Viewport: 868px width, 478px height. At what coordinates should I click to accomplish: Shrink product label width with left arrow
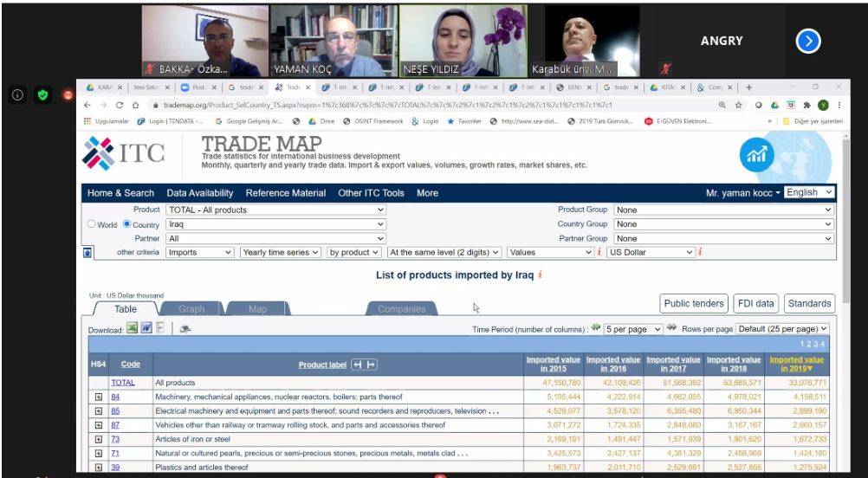point(358,365)
